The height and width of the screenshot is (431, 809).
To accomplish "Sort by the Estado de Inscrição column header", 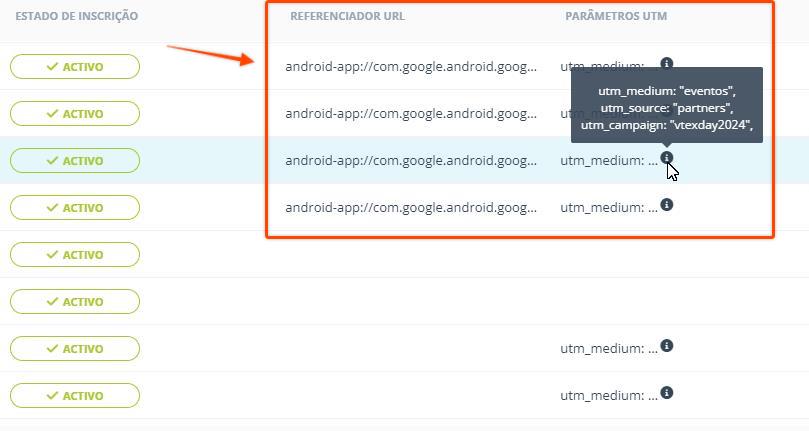I will [x=77, y=17].
